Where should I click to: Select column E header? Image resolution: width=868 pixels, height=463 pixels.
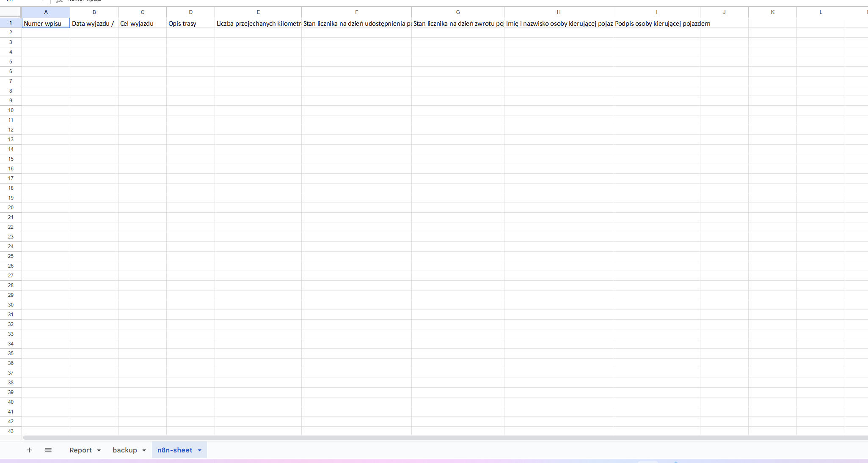click(258, 12)
